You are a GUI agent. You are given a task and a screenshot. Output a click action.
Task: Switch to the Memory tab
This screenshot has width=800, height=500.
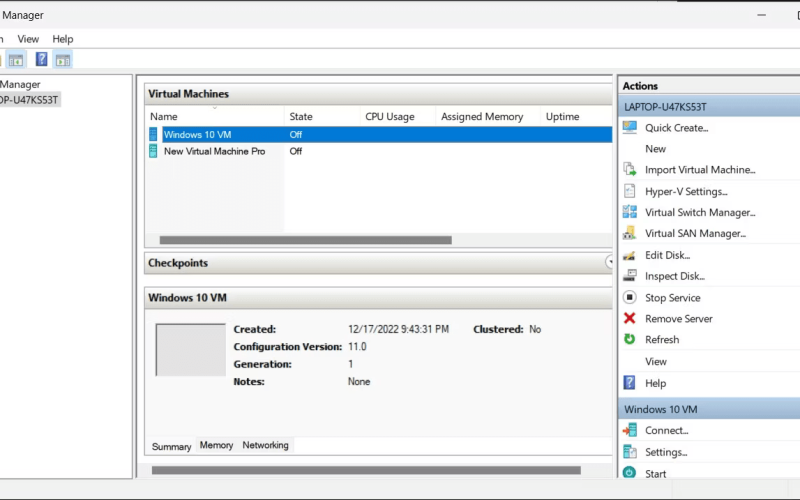point(216,445)
